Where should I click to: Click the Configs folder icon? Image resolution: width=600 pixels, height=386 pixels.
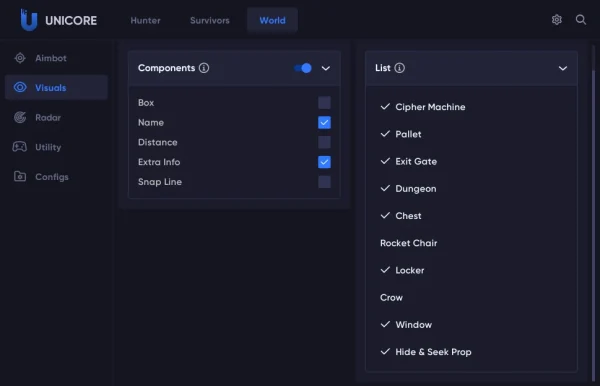[x=20, y=176]
